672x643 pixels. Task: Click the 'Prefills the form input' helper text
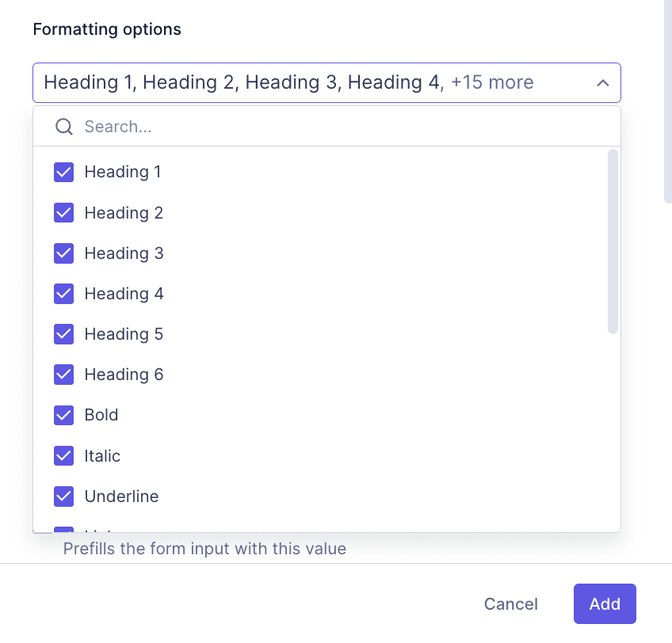[204, 548]
